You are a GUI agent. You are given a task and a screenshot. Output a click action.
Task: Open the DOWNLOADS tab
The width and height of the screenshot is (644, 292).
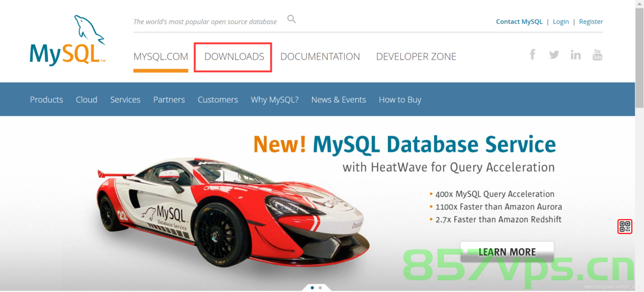click(234, 57)
